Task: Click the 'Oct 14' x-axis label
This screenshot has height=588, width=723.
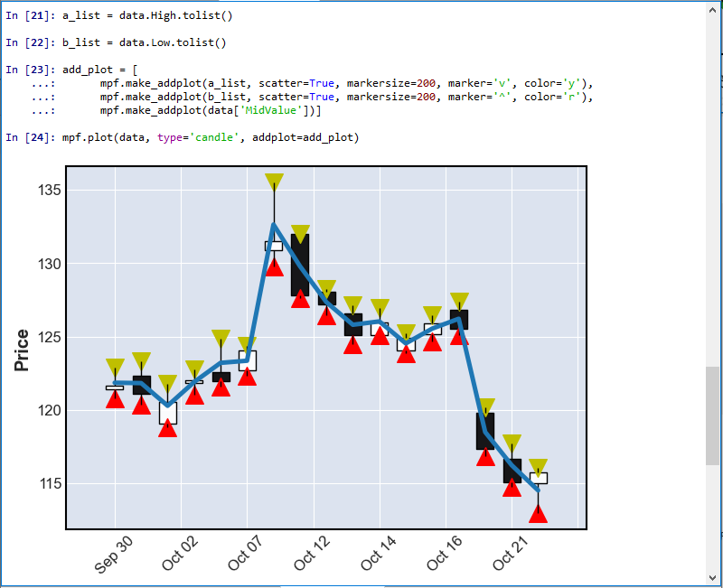Action: (378, 553)
